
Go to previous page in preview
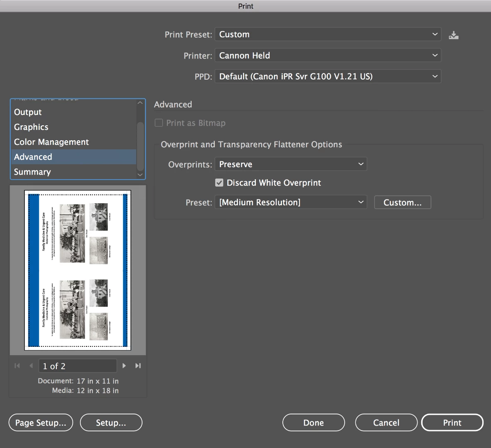click(31, 365)
